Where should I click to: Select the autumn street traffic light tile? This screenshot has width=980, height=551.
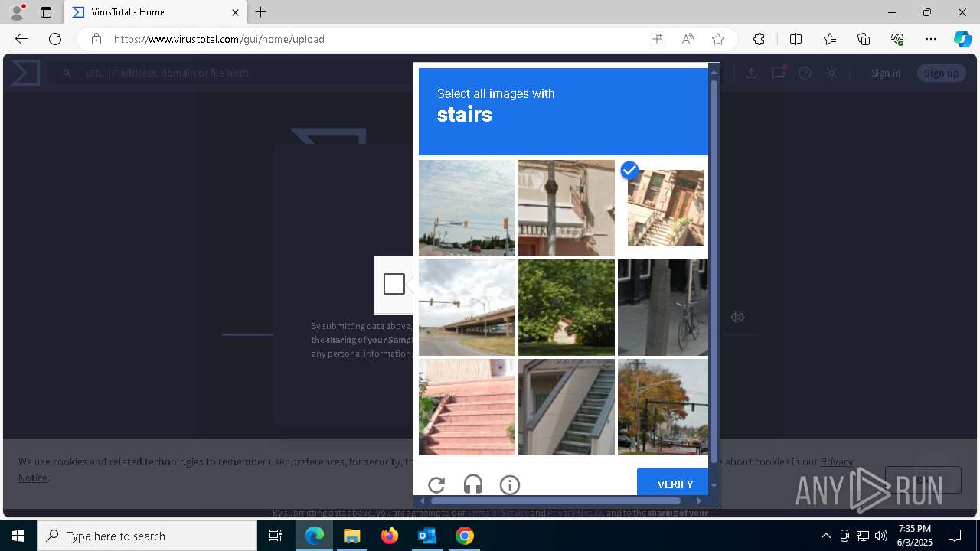pos(663,407)
